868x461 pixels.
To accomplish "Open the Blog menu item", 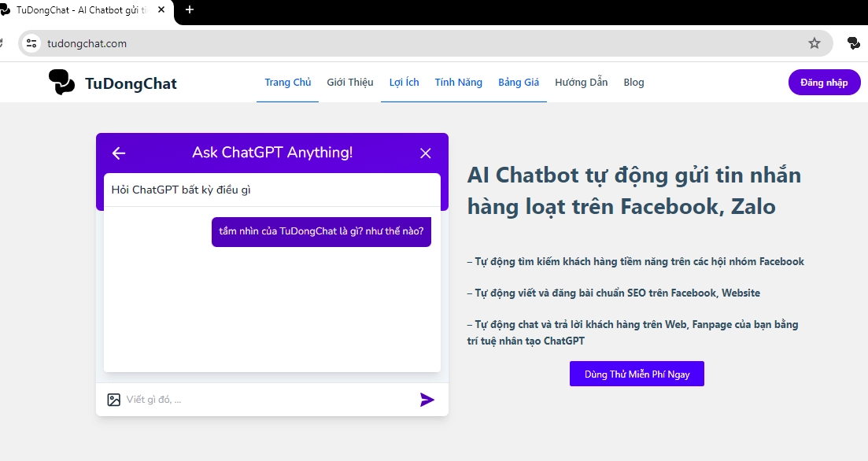I will point(633,83).
